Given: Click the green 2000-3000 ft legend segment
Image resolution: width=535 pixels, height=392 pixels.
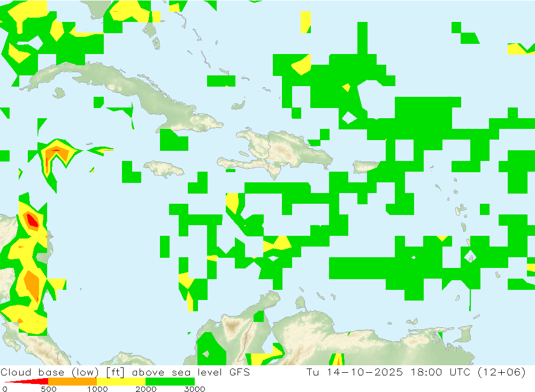Looking at the screenshot, I should coord(170,381).
